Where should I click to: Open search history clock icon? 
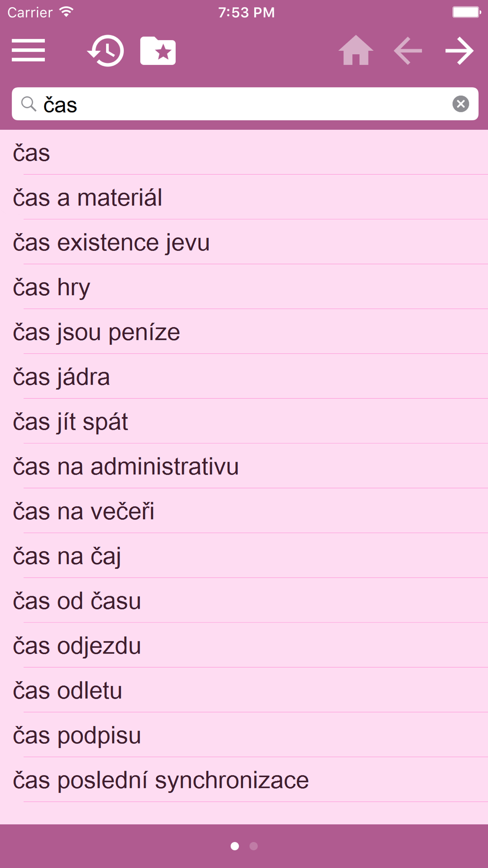click(x=106, y=50)
